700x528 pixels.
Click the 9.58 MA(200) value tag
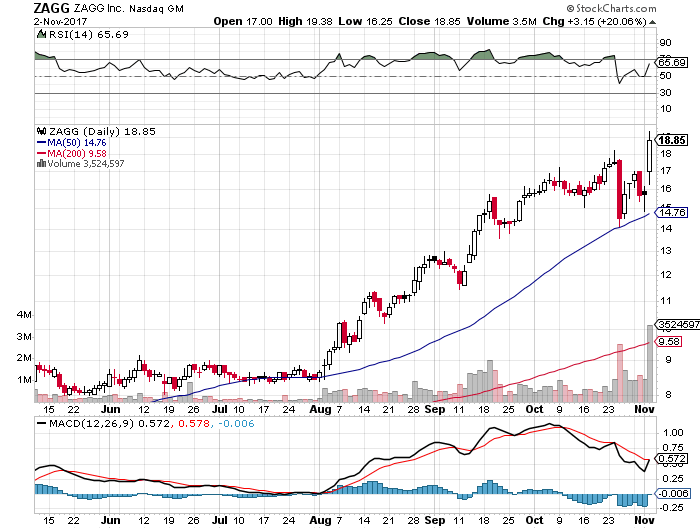(668, 341)
